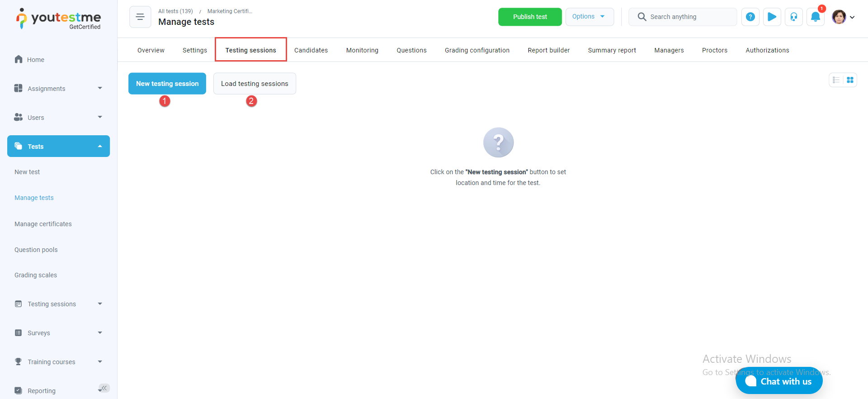Switch to grid view layout
The height and width of the screenshot is (399, 868).
click(850, 80)
